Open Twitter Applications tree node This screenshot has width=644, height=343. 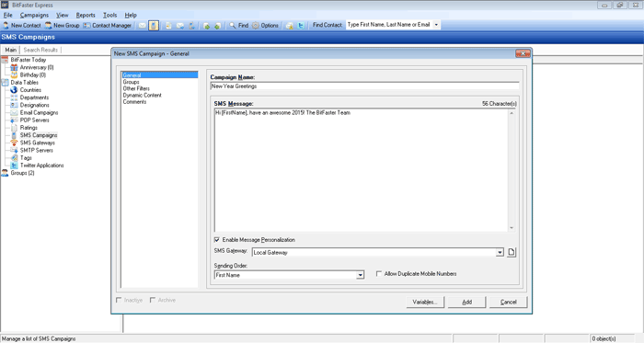[42, 166]
